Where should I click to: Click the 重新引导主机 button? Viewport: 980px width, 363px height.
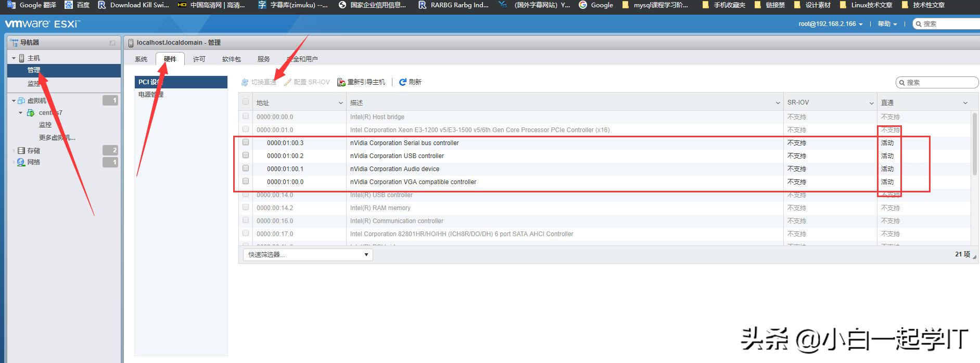click(361, 82)
